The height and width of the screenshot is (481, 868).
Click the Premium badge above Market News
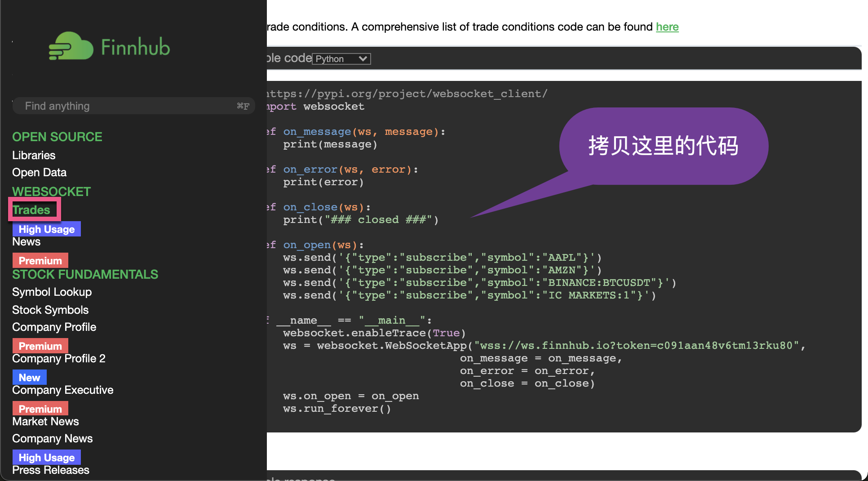pyautogui.click(x=40, y=408)
